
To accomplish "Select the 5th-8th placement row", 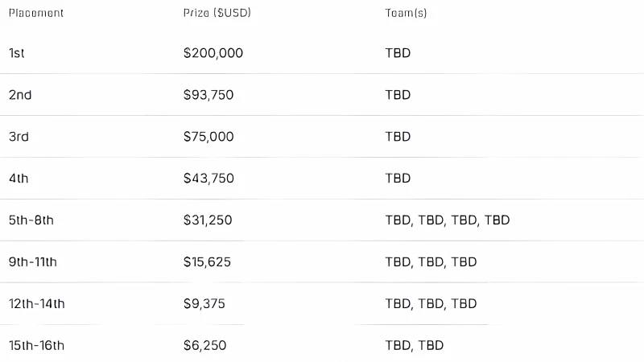I will click(322, 220).
